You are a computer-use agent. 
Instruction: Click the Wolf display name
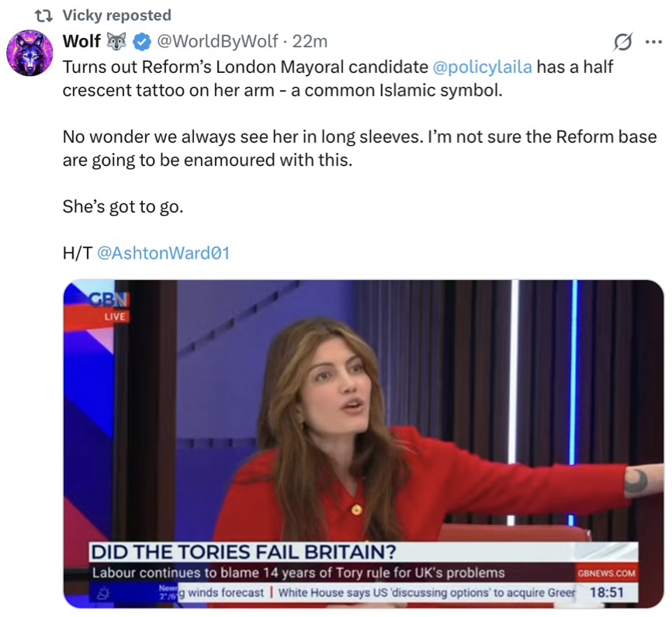[81, 41]
